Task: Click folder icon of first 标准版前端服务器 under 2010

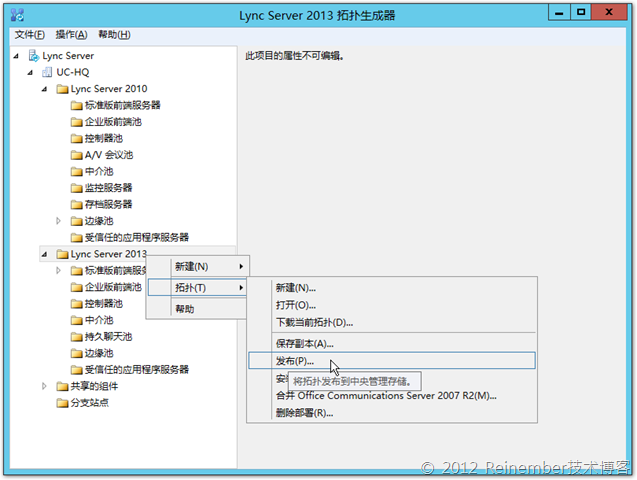Action: pos(76,106)
